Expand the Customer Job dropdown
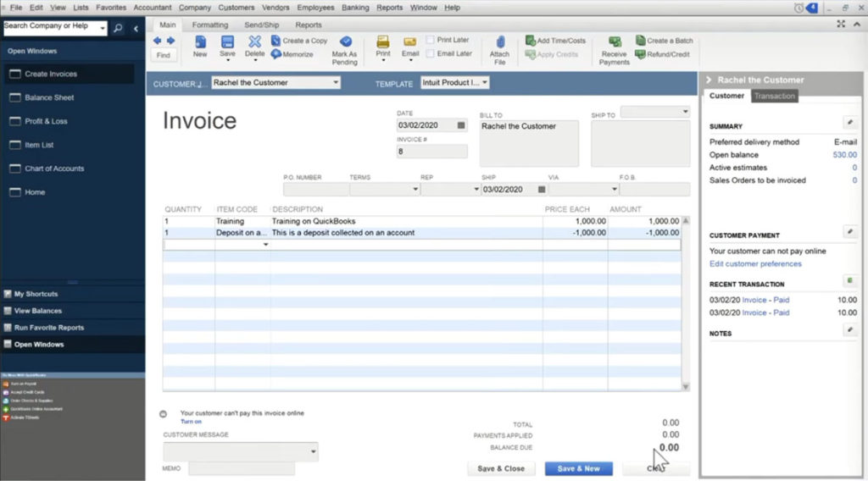 point(336,83)
